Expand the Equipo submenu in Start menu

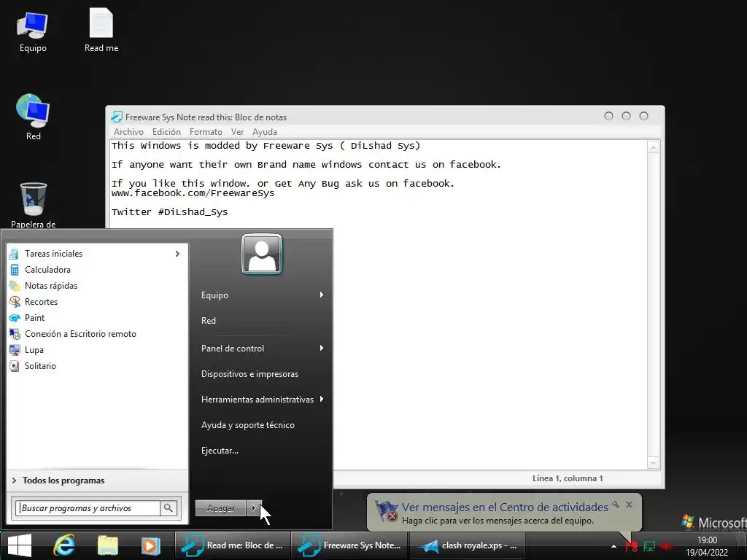(x=322, y=295)
